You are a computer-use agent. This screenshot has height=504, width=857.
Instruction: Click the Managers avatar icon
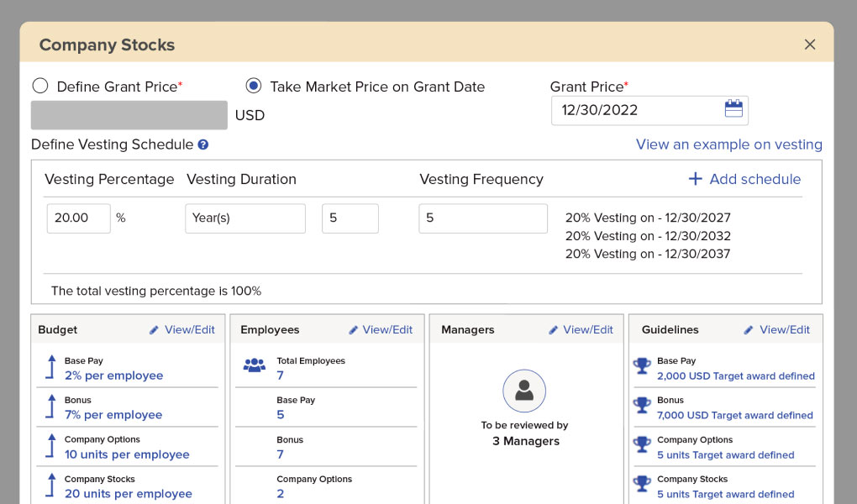(524, 391)
